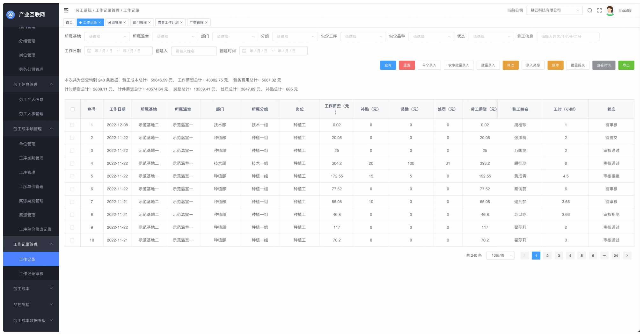The width and height of the screenshot is (644, 335).
Task: Click the 查看详情 button
Action: click(604, 65)
